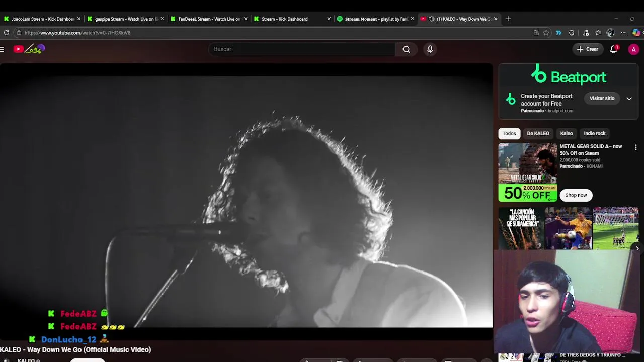The image size is (644, 362).
Task: Open the La canción más popular thumbnail
Action: point(521,228)
